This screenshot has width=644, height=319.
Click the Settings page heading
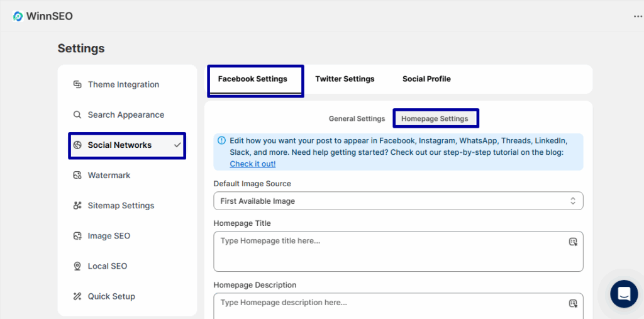[81, 48]
